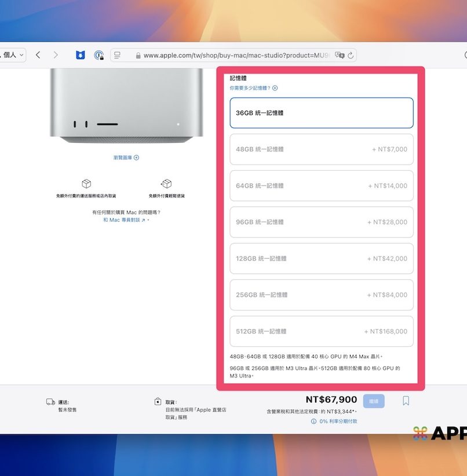Image resolution: width=467 pixels, height=476 pixels.
Task: Reload the page with the refresh icon
Action: [x=351, y=55]
